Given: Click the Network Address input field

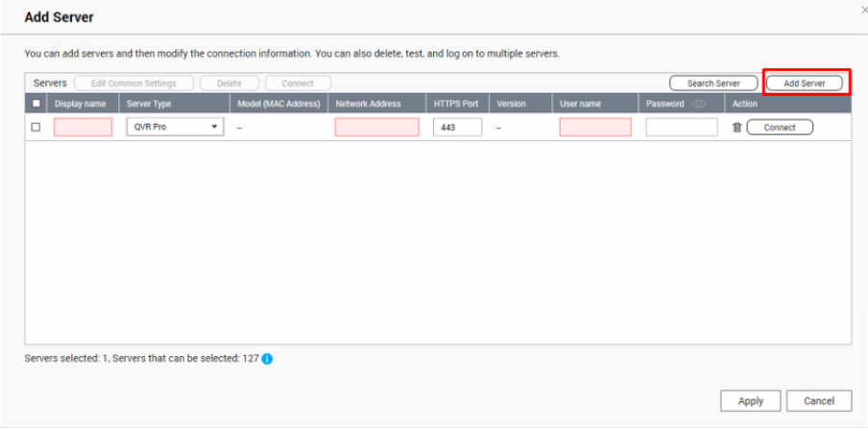Looking at the screenshot, I should coord(377,128).
